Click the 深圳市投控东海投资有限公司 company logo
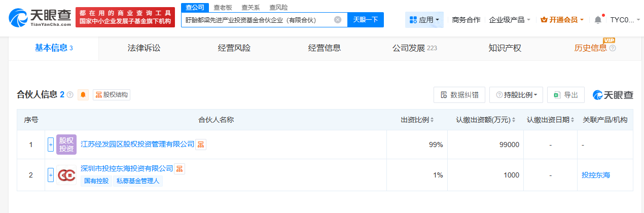This screenshot has height=213, width=644. [x=66, y=175]
